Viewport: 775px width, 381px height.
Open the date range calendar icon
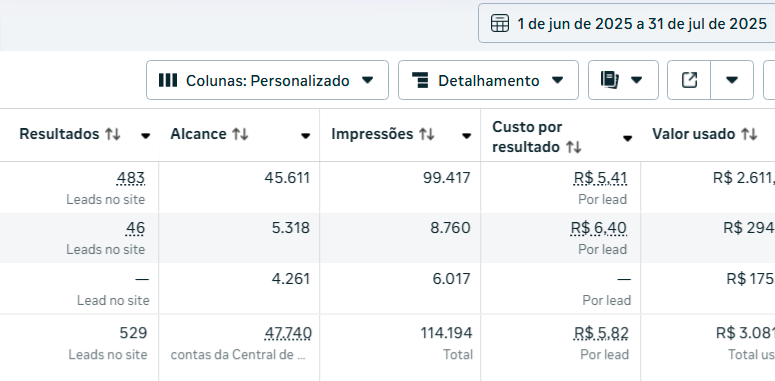coord(500,23)
